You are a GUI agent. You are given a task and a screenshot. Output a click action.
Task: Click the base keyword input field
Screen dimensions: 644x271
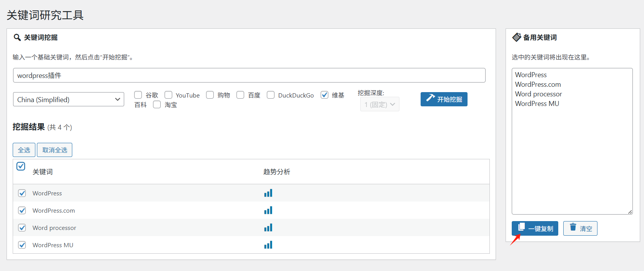(249, 75)
